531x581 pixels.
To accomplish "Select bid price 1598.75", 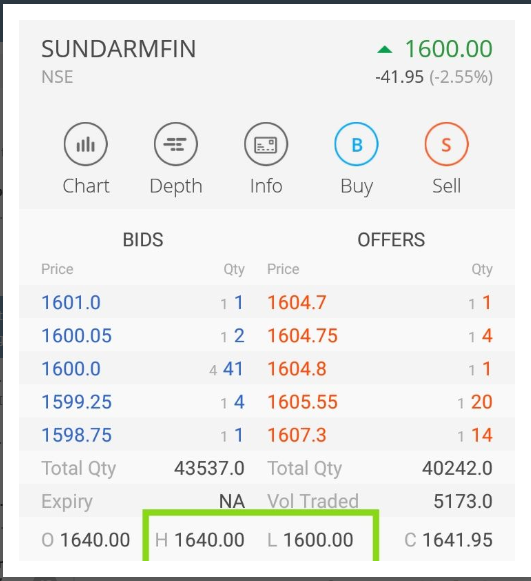I will pos(77,435).
